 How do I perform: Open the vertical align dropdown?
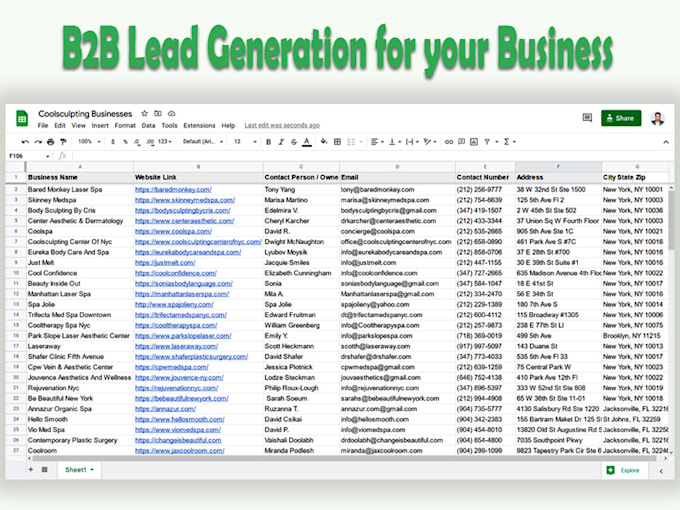pyautogui.click(x=395, y=142)
